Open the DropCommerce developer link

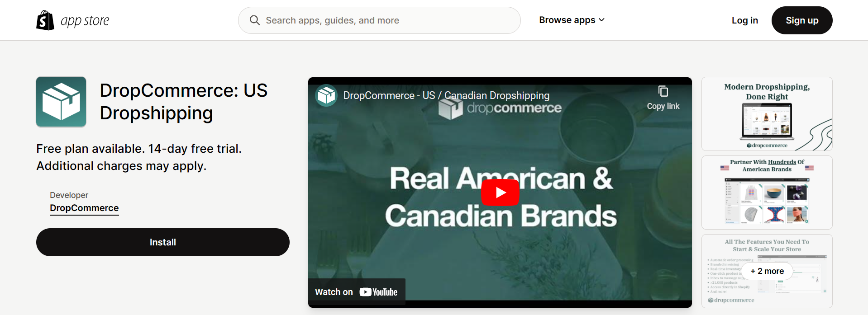pyautogui.click(x=84, y=208)
